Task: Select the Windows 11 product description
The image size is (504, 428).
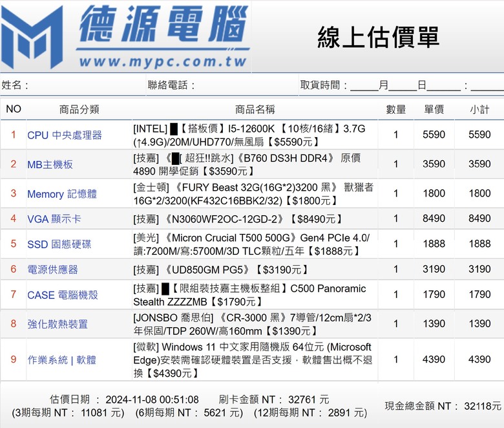Action: 253,360
